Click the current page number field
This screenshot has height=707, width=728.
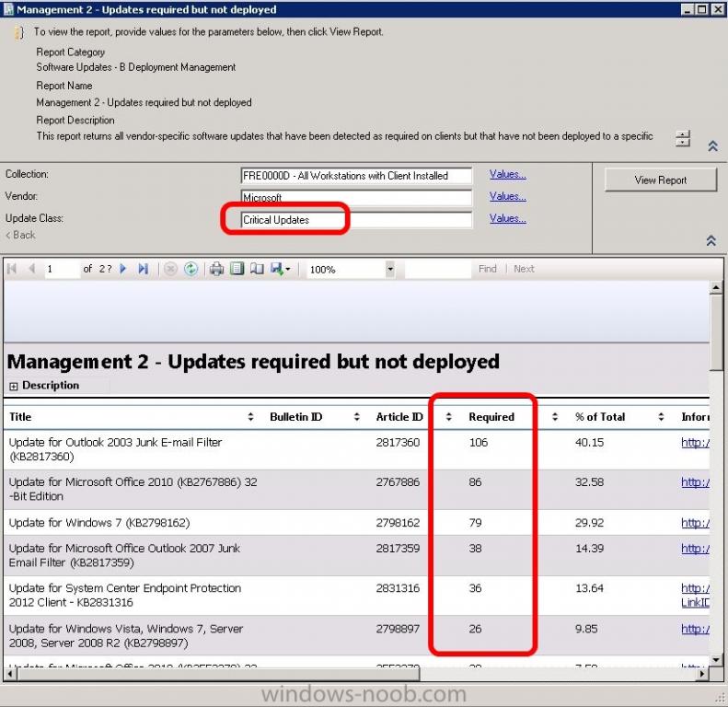pos(63,269)
